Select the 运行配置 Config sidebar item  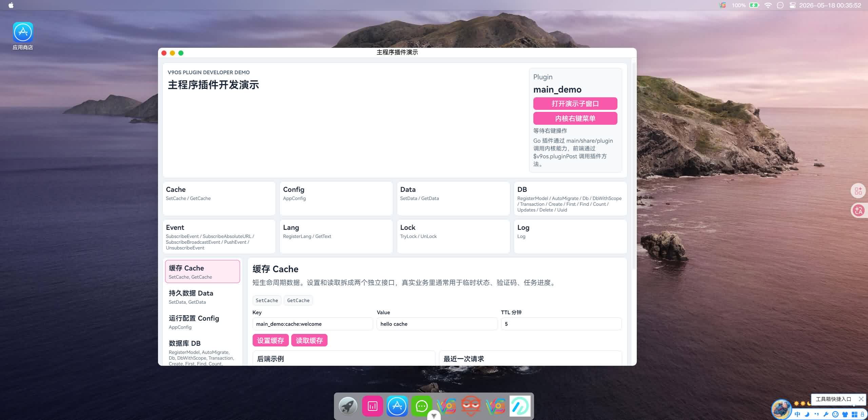coord(202,322)
